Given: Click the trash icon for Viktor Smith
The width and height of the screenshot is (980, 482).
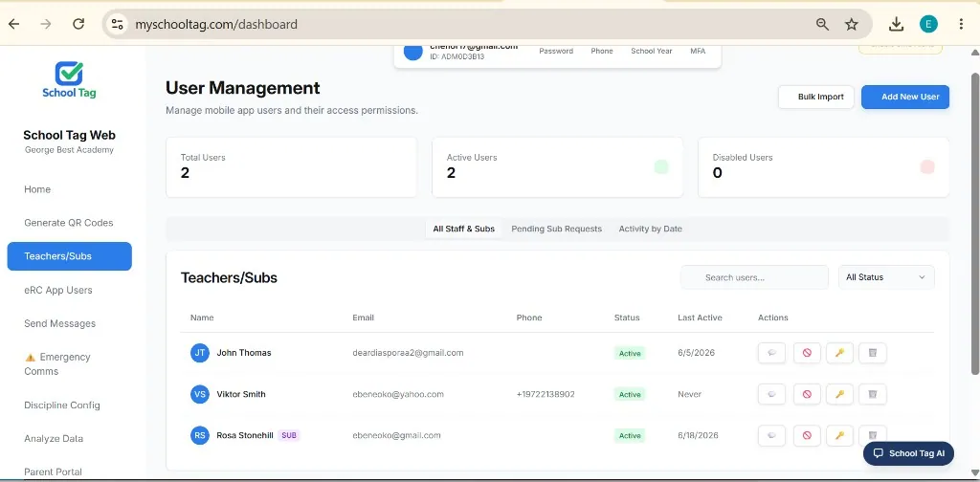Looking at the screenshot, I should point(873,394).
